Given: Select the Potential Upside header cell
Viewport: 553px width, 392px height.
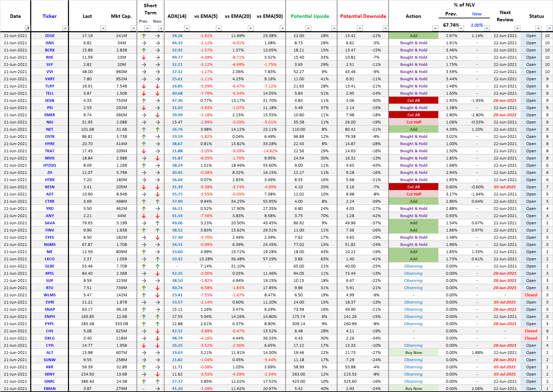Looking at the screenshot, I should (x=310, y=16).
